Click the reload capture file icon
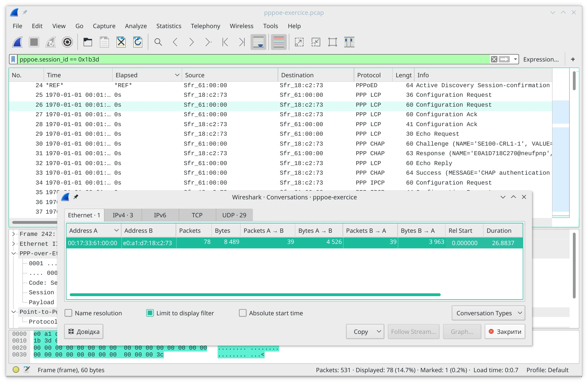588x383 pixels. point(138,42)
